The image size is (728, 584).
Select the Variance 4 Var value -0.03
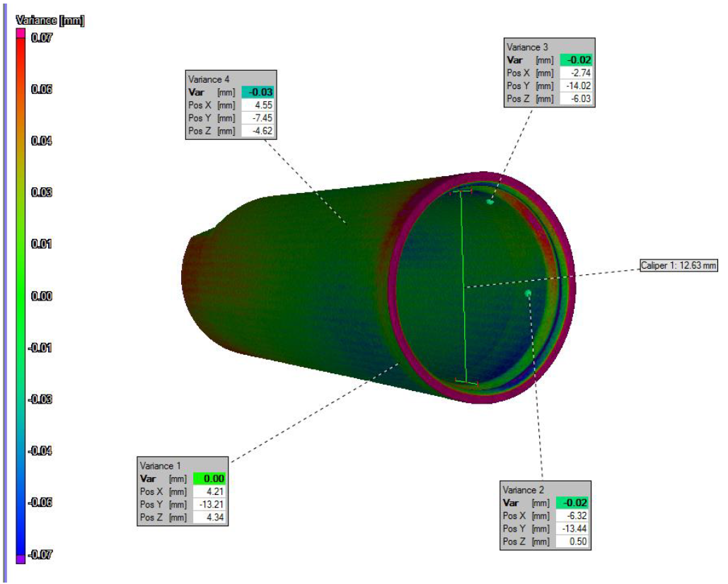click(258, 92)
